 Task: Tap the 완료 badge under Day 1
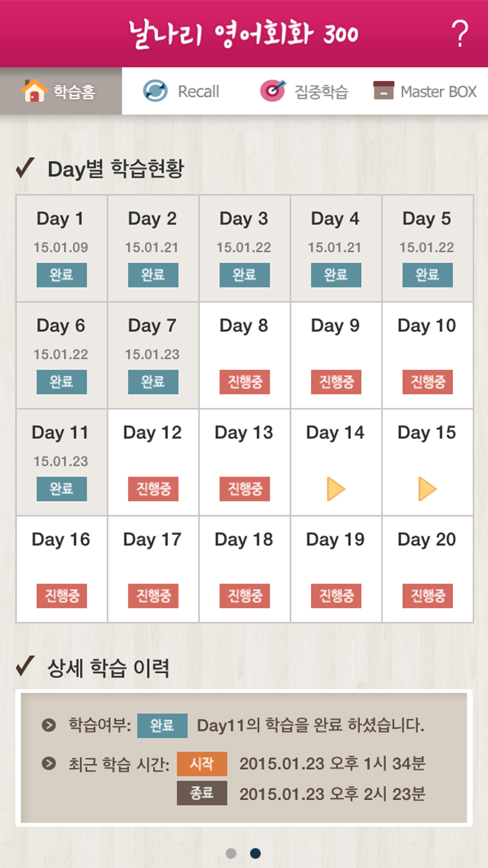61,275
